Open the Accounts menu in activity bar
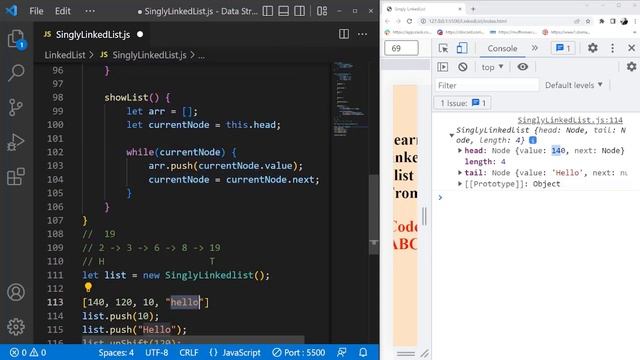 click(x=16, y=292)
